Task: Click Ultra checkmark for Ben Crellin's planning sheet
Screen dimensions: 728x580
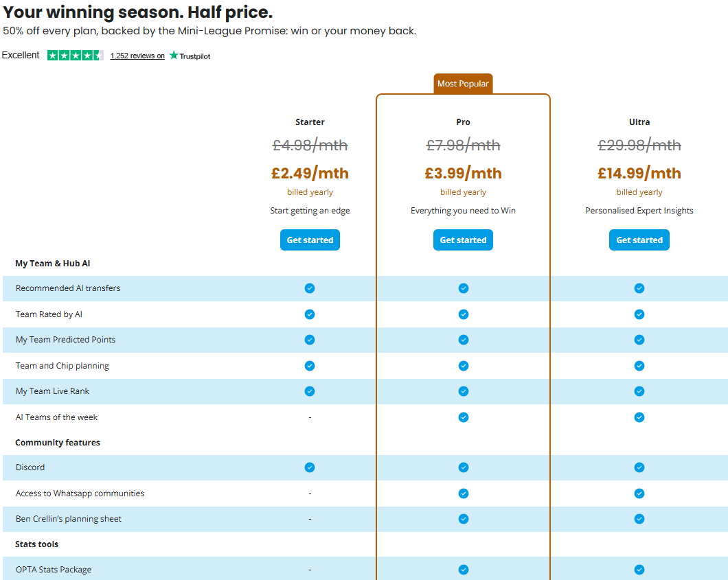Action: coord(639,519)
